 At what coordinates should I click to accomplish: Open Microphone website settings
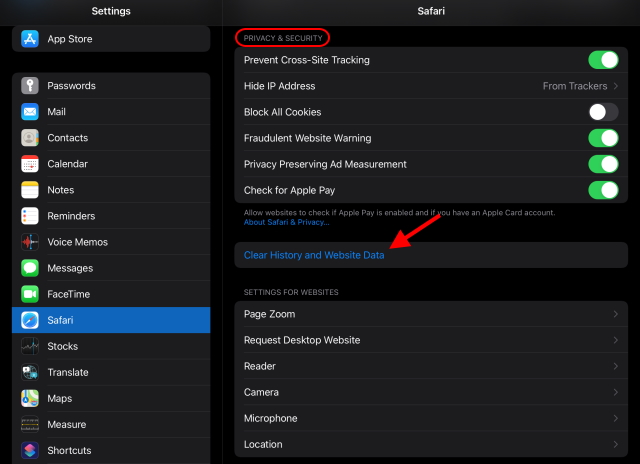[431, 418]
